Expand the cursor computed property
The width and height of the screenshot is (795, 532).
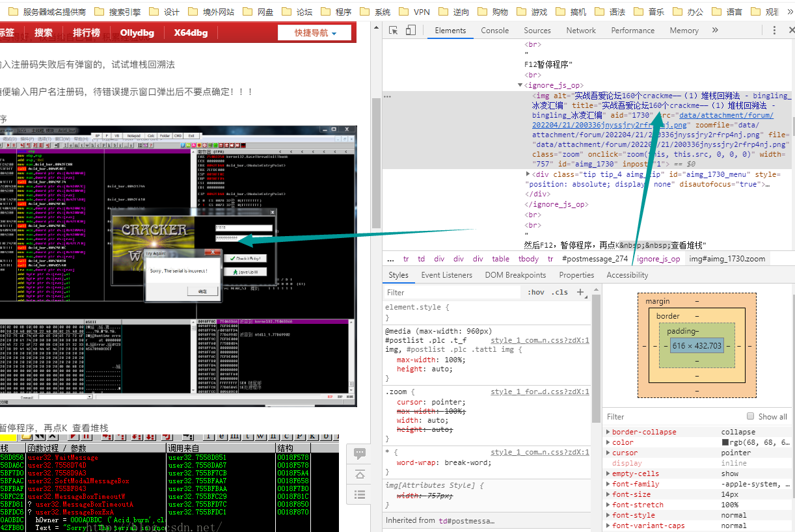point(608,453)
